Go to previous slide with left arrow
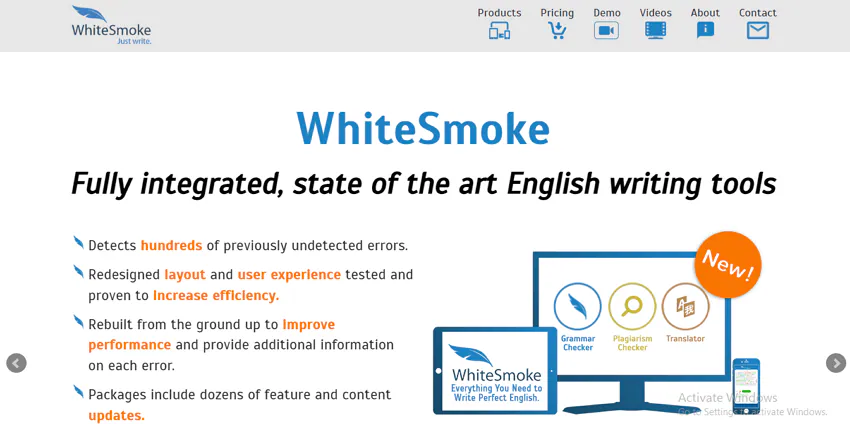This screenshot has width=850, height=424. (x=16, y=363)
